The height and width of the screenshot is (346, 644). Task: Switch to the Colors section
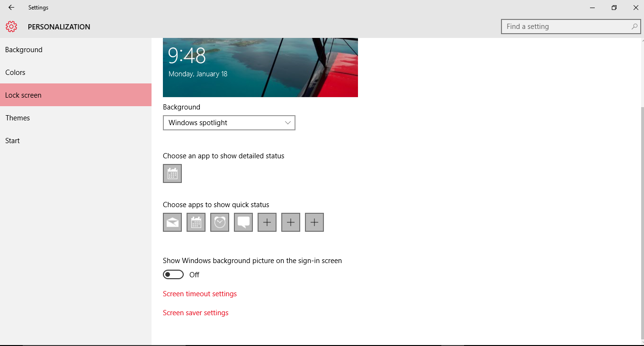[15, 73]
